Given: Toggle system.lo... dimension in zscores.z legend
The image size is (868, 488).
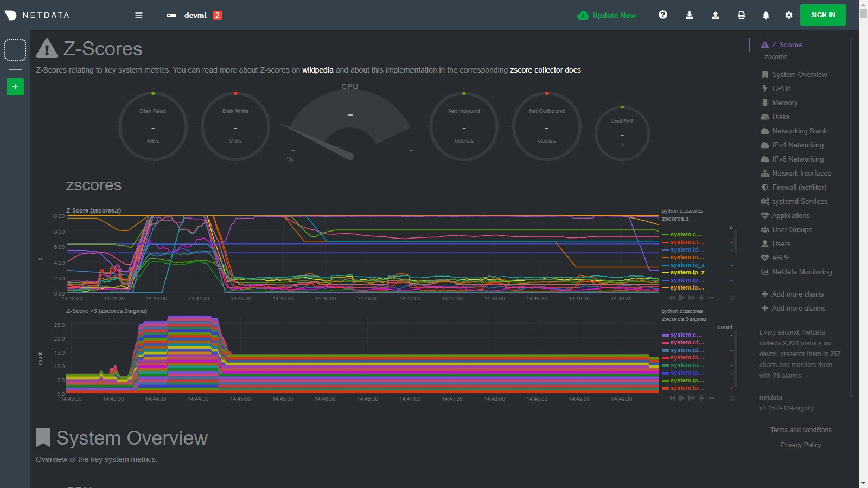Looking at the screenshot, I should tap(682, 287).
